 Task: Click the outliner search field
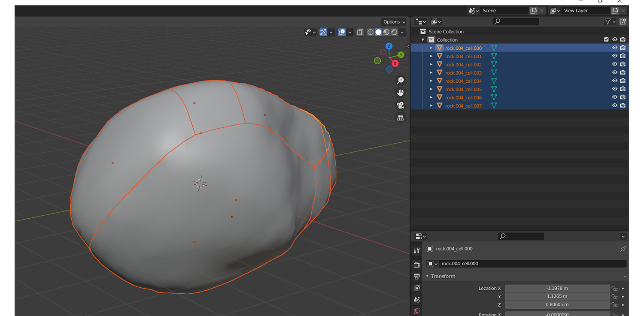click(516, 21)
